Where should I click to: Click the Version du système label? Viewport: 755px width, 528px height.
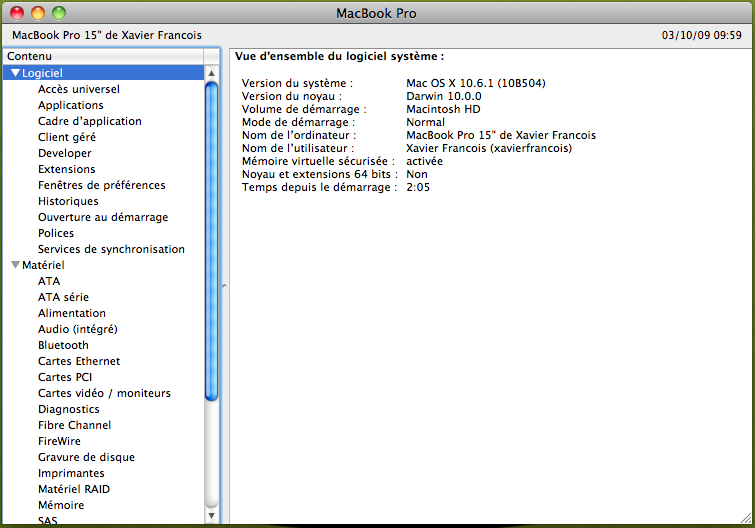coord(297,83)
